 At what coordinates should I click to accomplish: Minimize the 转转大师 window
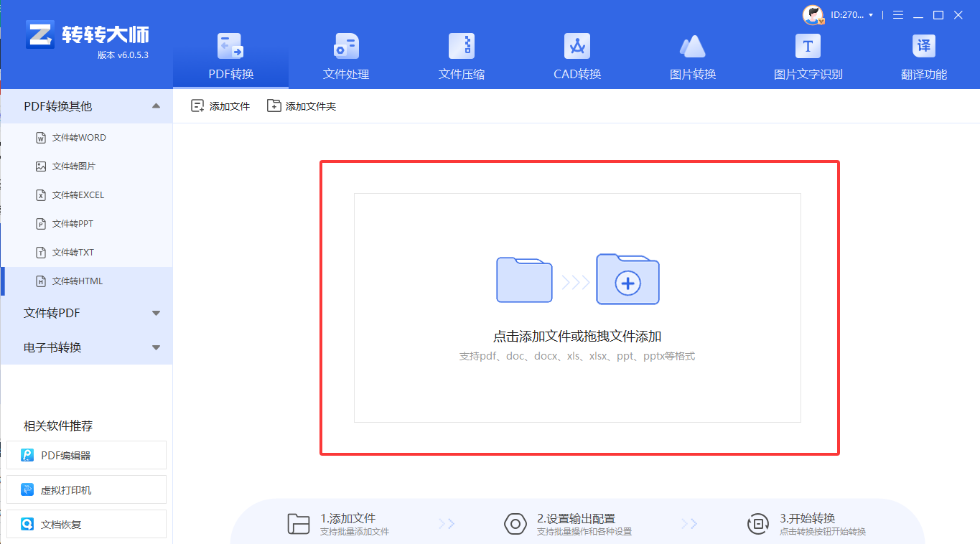(x=918, y=15)
